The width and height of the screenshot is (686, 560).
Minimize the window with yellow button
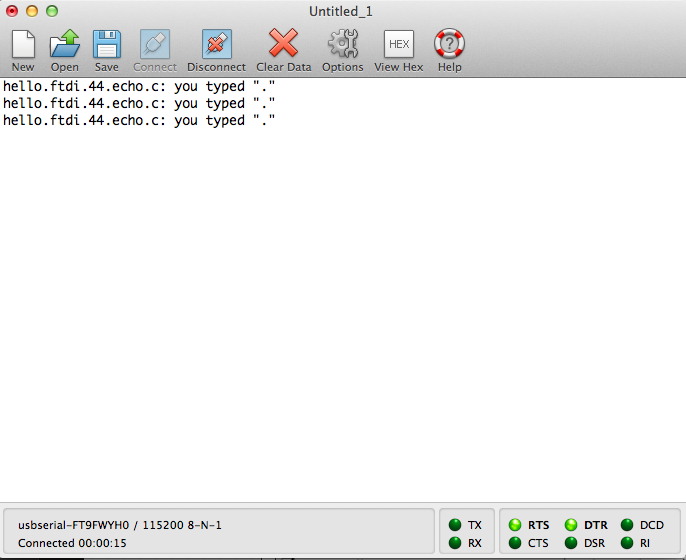32,11
